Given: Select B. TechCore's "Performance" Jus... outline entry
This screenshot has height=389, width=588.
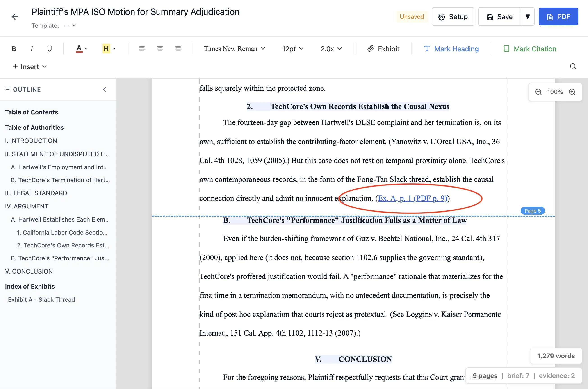Looking at the screenshot, I should 60,258.
